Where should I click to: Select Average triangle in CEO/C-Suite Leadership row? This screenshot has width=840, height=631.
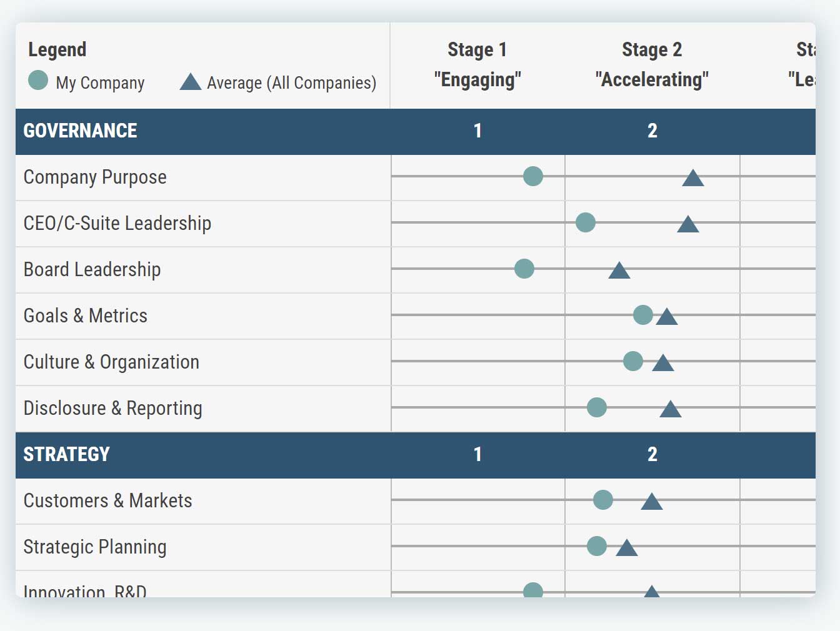[687, 225]
